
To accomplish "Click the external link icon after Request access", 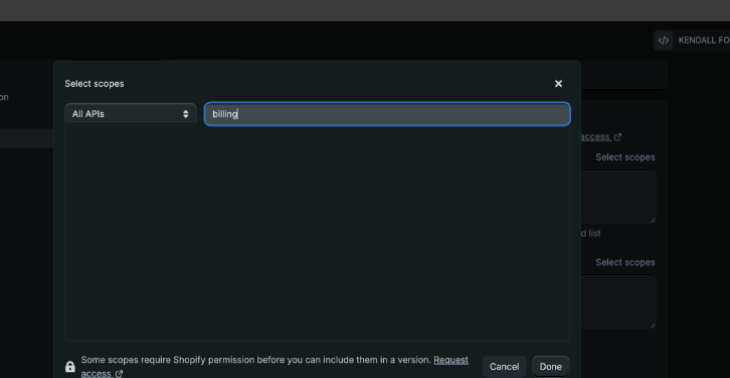I will tap(119, 374).
